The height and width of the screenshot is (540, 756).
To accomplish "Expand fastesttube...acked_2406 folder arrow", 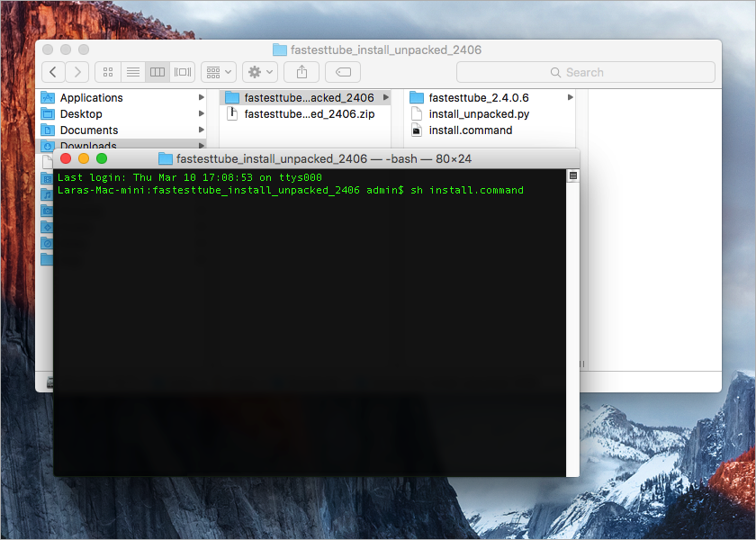I will pyautogui.click(x=386, y=97).
